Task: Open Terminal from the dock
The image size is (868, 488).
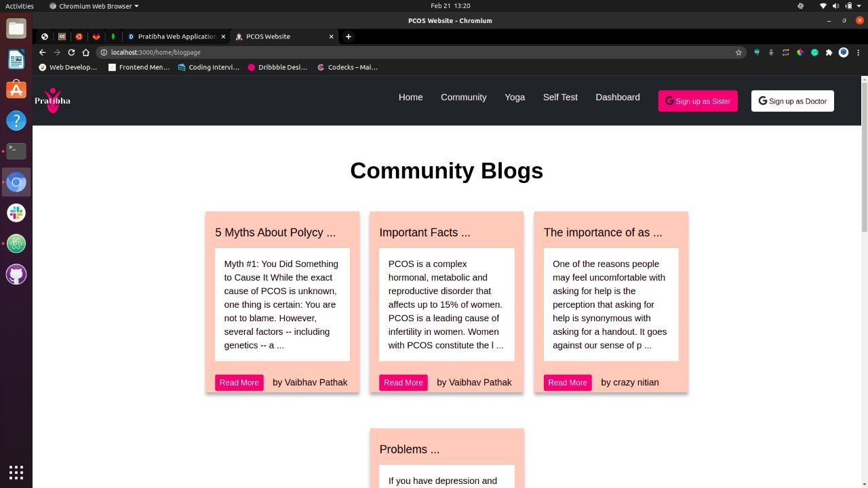Action: pyautogui.click(x=16, y=151)
